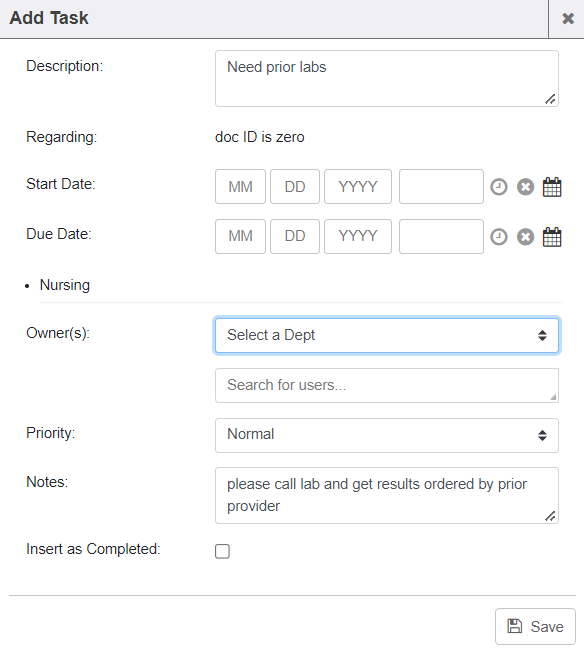
Task: Open the Select a Dept dropdown
Action: click(387, 335)
